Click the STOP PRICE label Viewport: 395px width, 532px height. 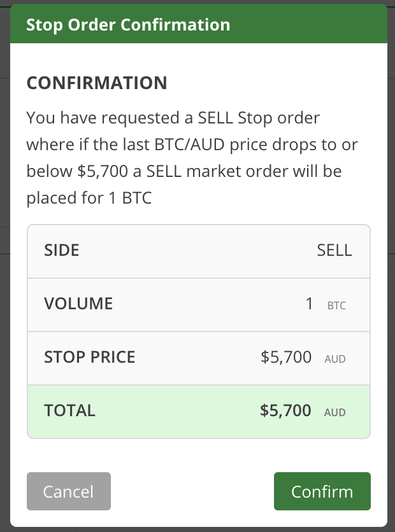(90, 357)
